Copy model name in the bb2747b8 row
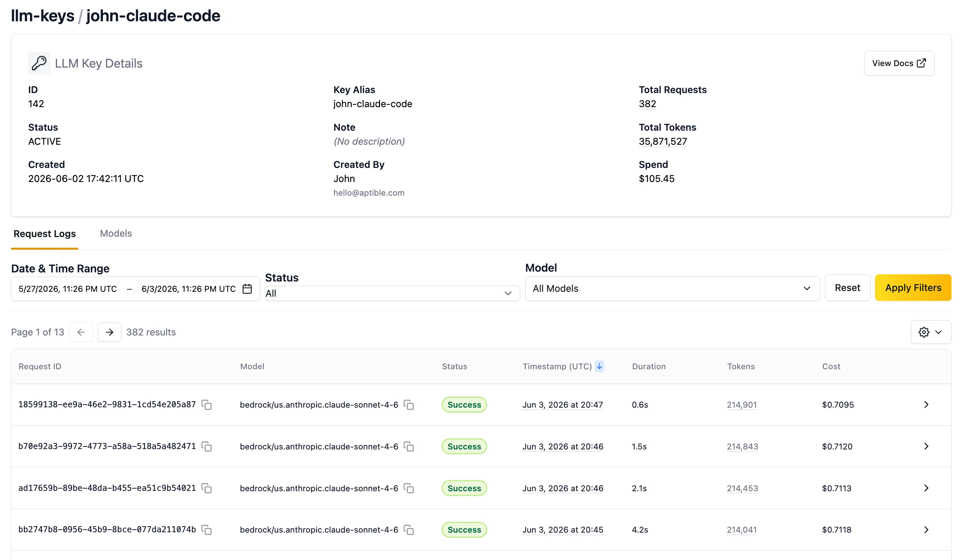Screen dimensions: 963x560 coord(409,530)
